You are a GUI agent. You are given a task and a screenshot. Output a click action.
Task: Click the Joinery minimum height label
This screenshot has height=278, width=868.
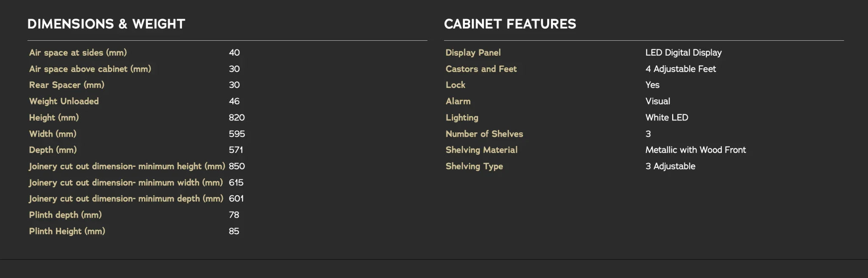(x=127, y=166)
